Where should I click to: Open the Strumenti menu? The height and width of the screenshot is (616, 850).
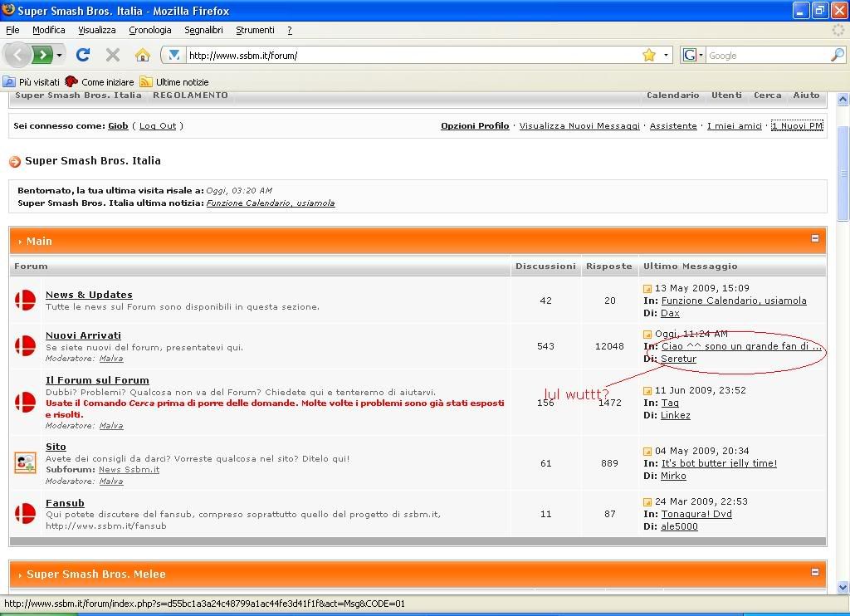255,30
